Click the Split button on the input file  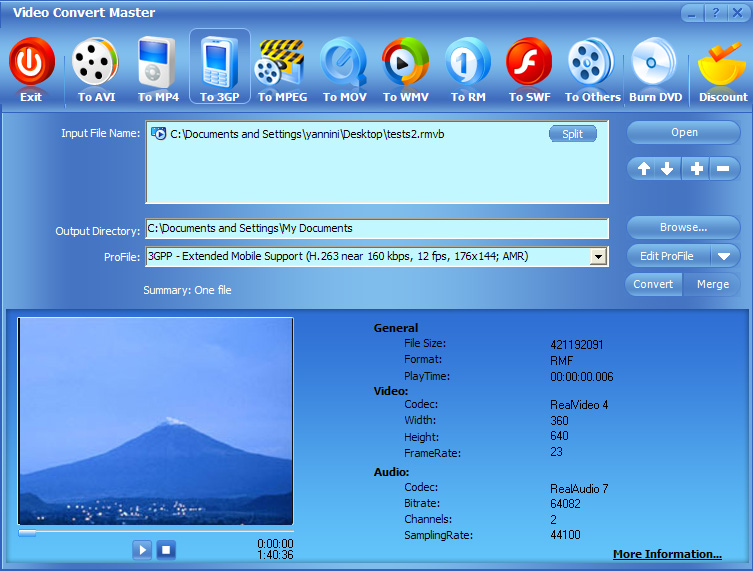572,134
